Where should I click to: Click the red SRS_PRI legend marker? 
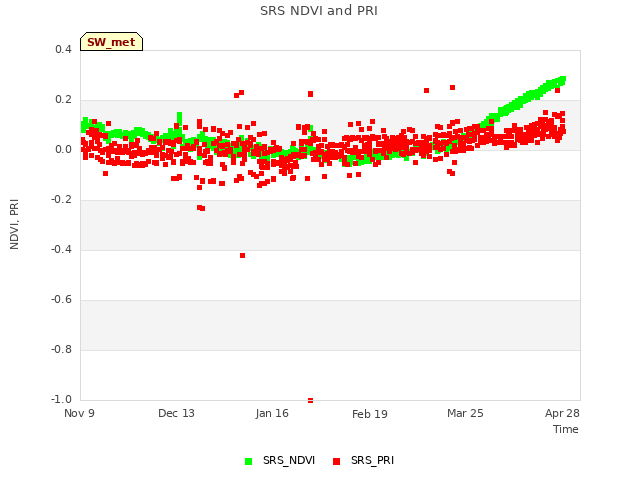point(336,461)
